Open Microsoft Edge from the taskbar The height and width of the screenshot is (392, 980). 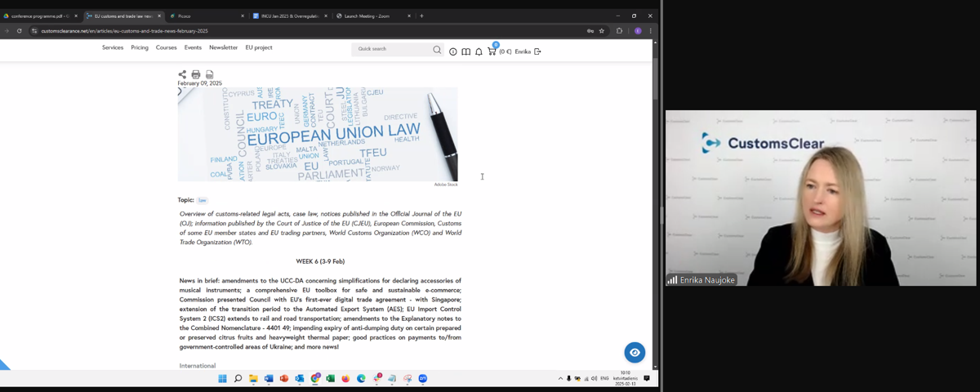coord(361,378)
